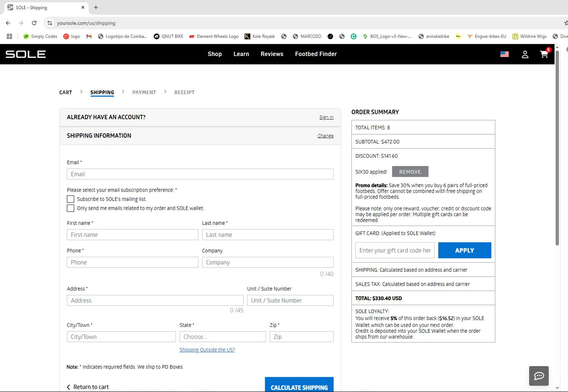
Task: Open the bookmarks apps grid icon
Action: [x=9, y=36]
